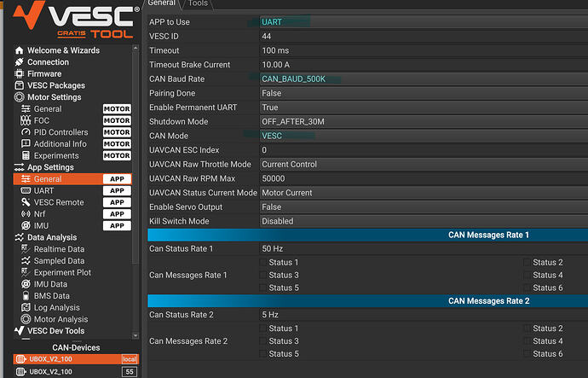
Task: Open VESC Packages box icon
Action: (x=19, y=85)
